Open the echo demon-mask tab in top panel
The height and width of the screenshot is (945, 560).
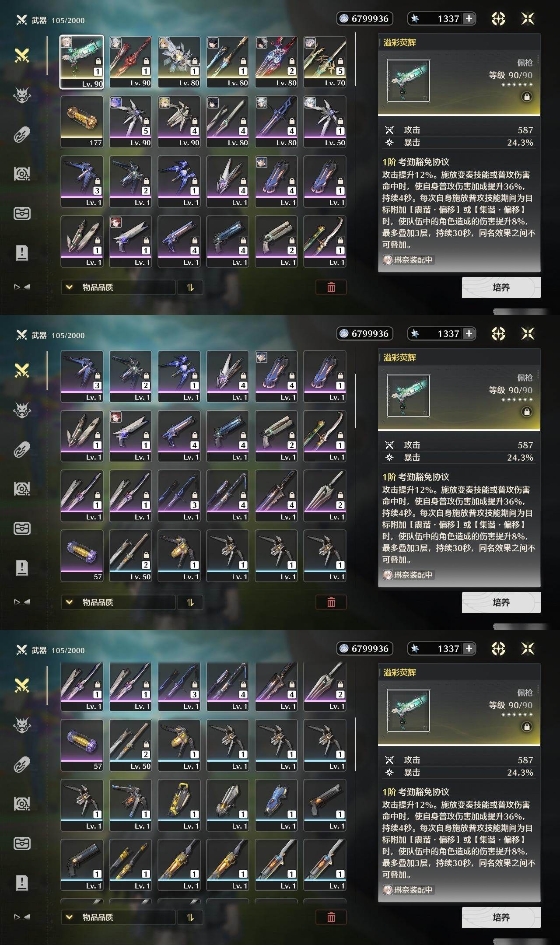pyautogui.click(x=22, y=95)
